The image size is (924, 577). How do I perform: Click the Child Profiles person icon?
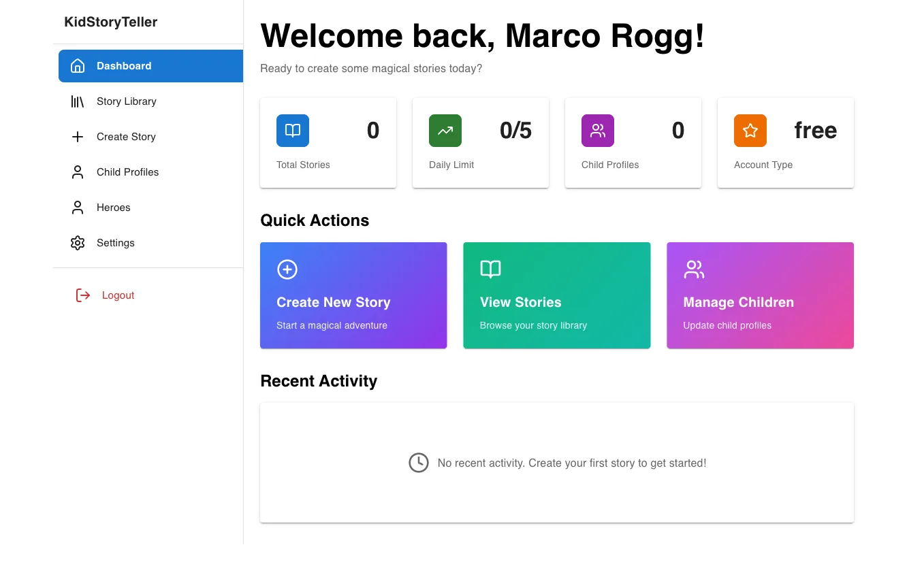(78, 172)
